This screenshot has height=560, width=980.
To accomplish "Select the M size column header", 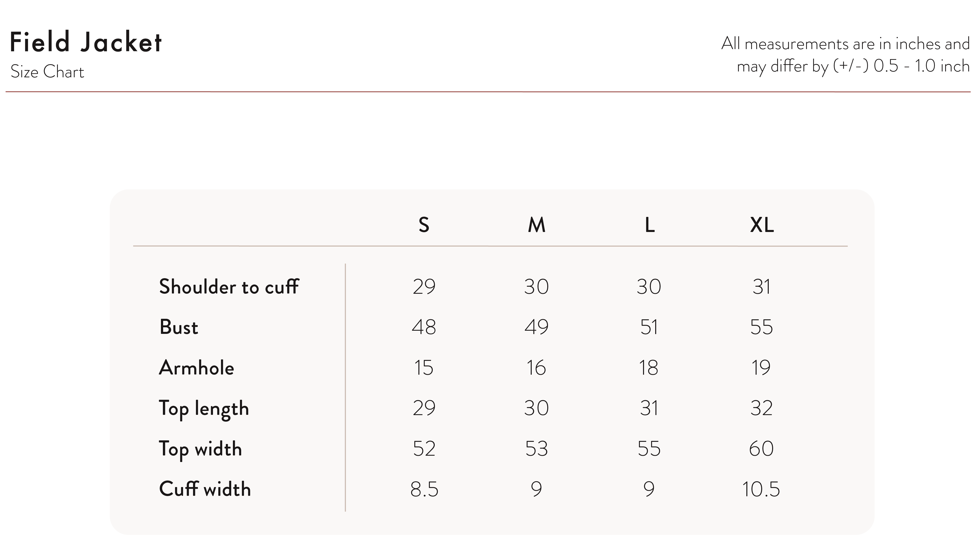I will (536, 225).
